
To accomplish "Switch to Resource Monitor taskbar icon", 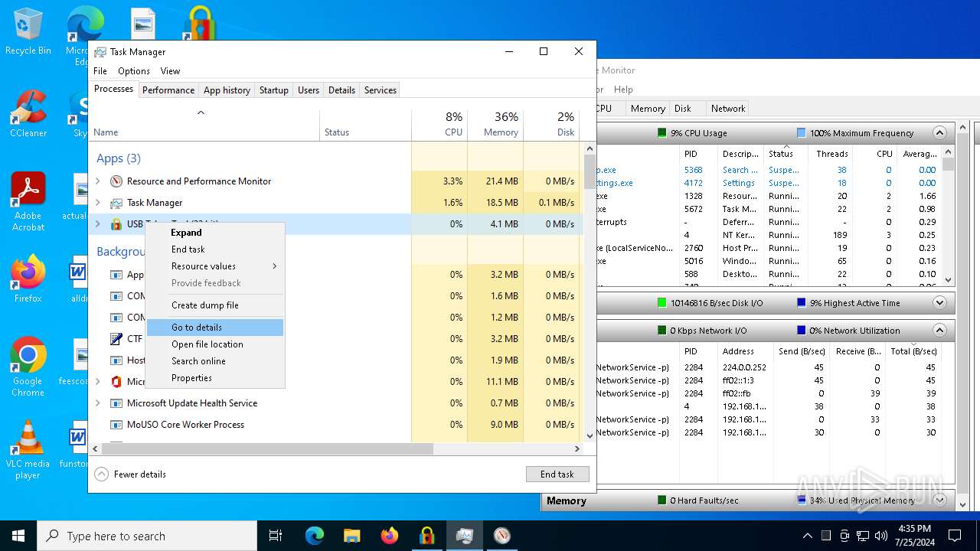I will coord(501,536).
